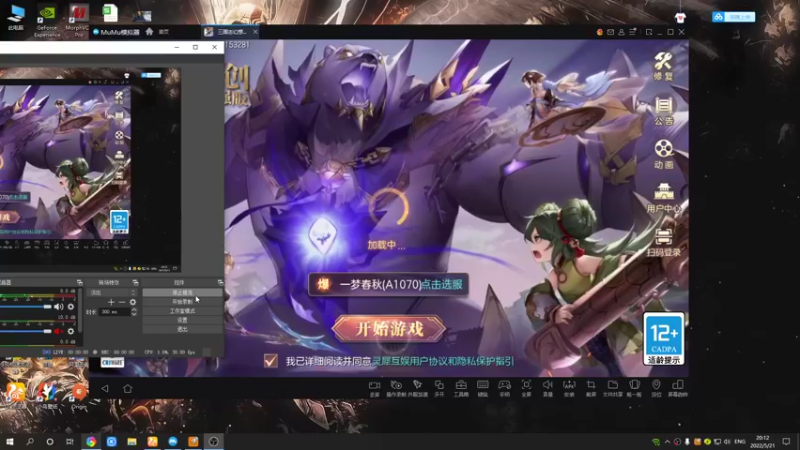Screen dimensions: 800x450
Task: Uncheck the user agreement checkbox
Action: 271,361
